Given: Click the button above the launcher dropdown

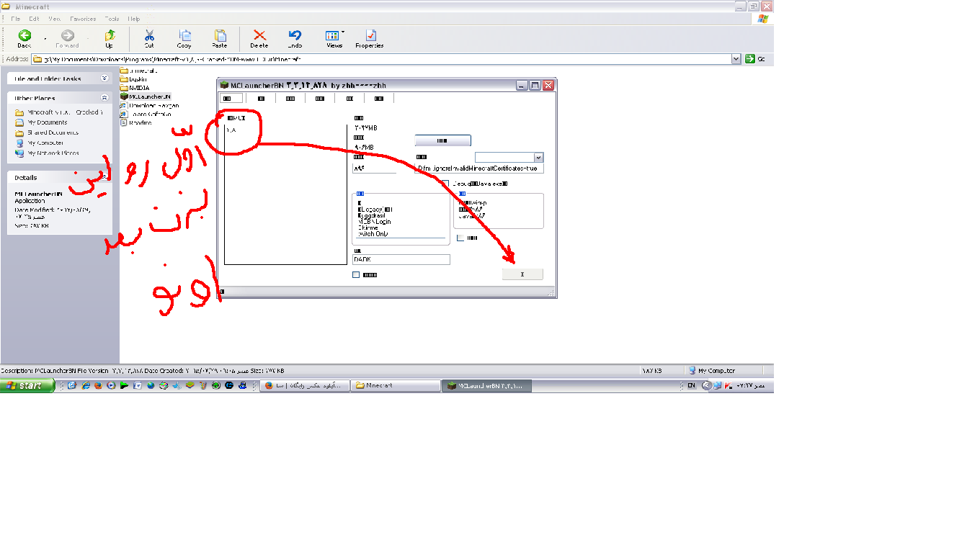Looking at the screenshot, I should pos(442,140).
